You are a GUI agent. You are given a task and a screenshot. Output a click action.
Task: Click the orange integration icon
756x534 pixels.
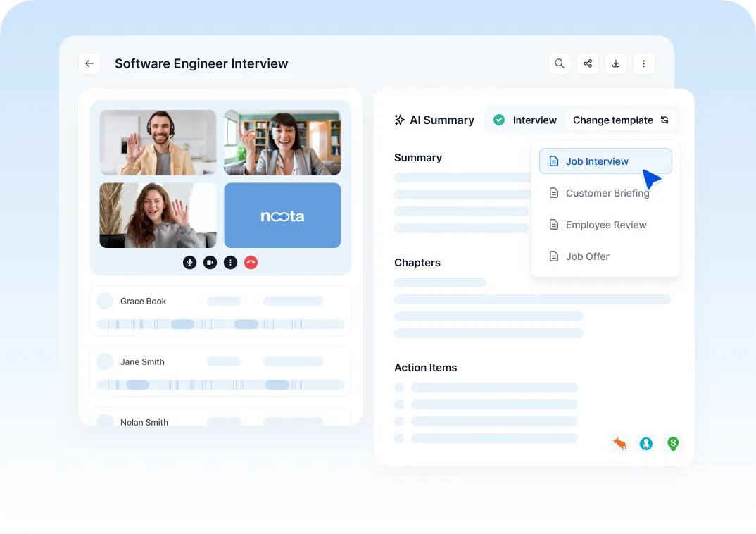619,443
